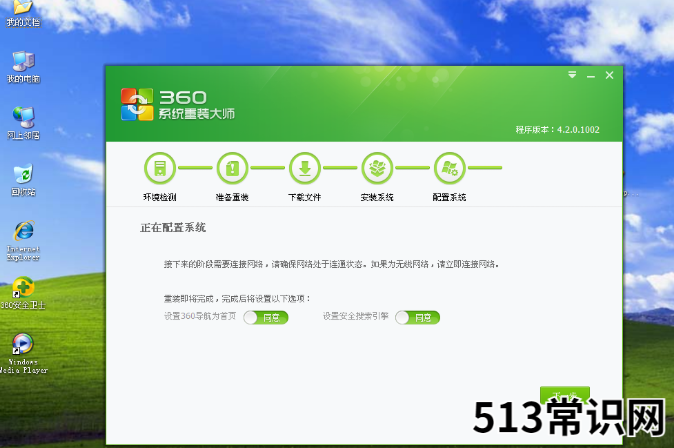Launch Internet Explorer from desktop
The width and height of the screenshot is (674, 448).
[x=23, y=241]
